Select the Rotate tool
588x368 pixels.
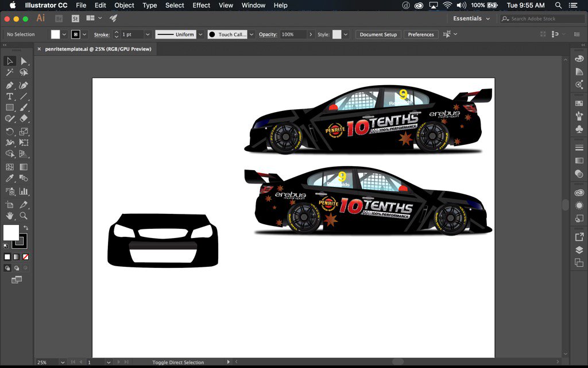tap(10, 132)
